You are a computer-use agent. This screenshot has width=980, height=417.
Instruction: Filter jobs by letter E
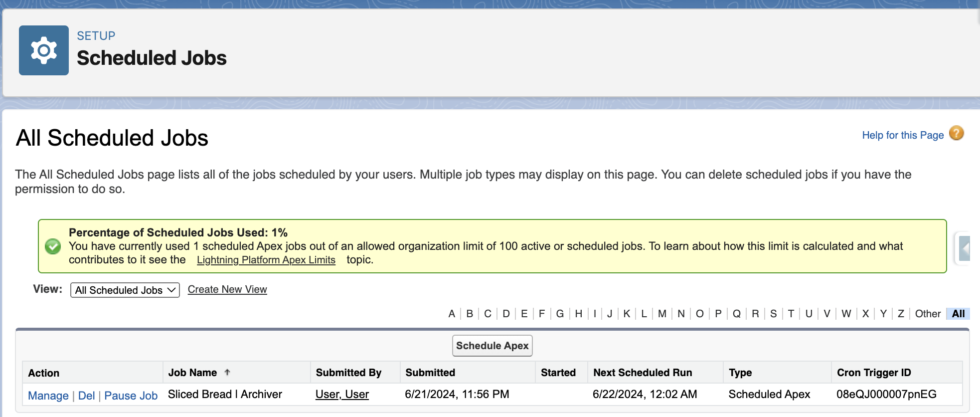point(524,314)
